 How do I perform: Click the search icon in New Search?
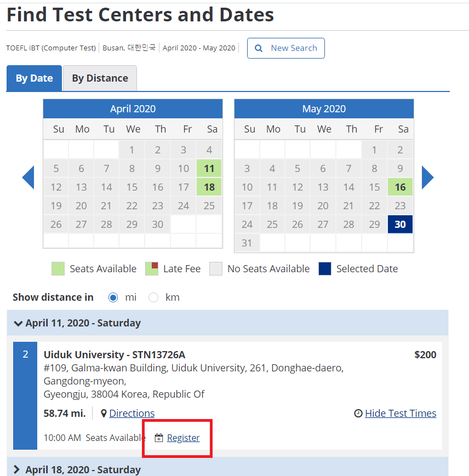259,48
